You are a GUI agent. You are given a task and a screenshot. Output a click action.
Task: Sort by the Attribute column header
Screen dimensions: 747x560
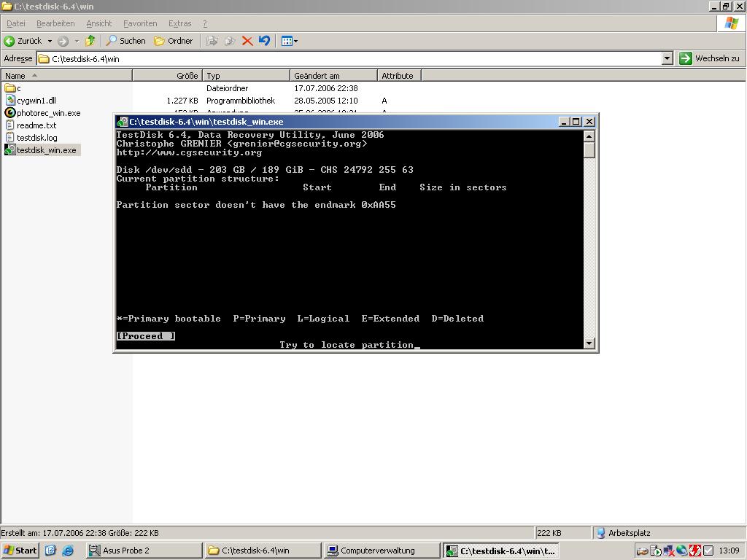(x=399, y=76)
